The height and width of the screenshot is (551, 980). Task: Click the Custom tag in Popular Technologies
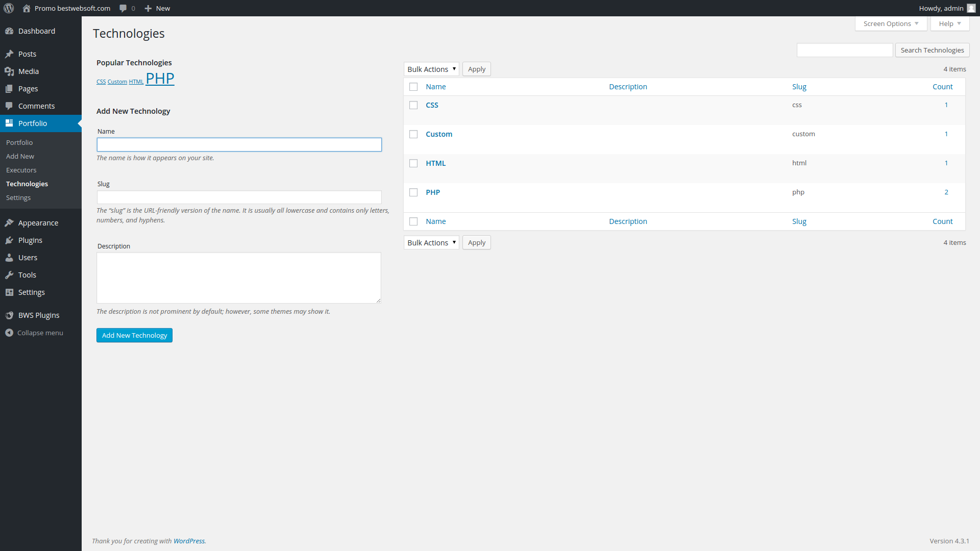tap(117, 82)
